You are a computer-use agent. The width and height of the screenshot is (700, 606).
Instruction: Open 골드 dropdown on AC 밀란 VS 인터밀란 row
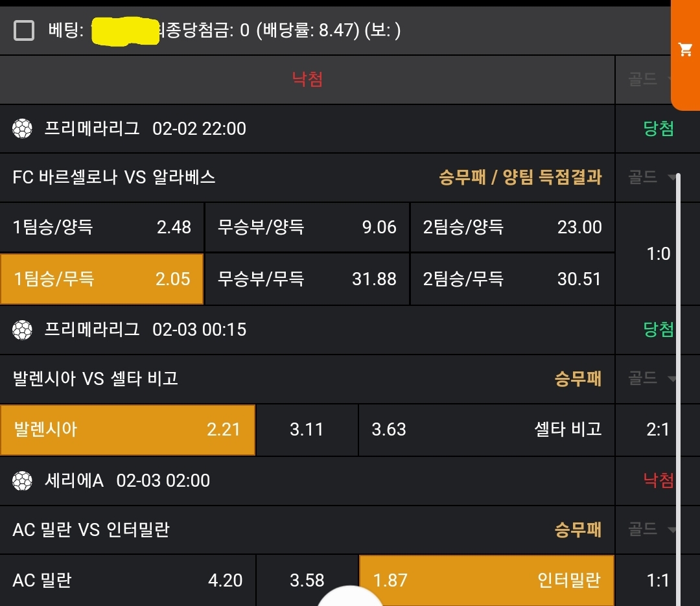click(651, 530)
